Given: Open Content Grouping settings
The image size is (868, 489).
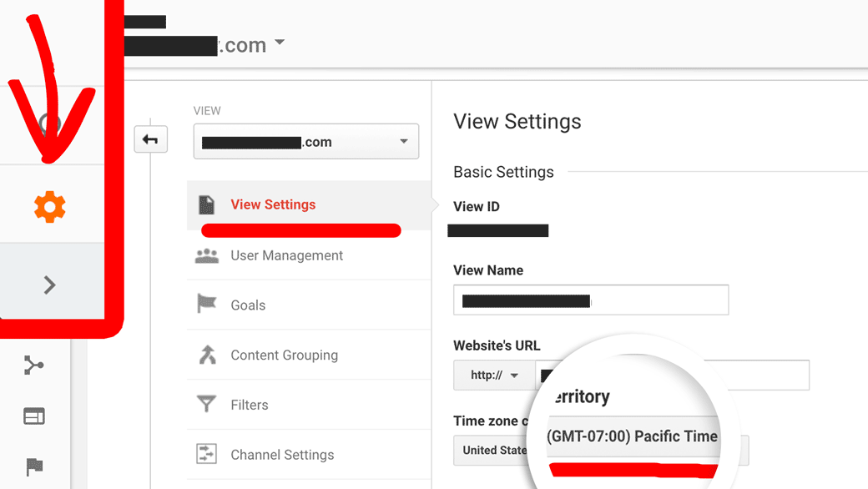Looking at the screenshot, I should 309,355.
